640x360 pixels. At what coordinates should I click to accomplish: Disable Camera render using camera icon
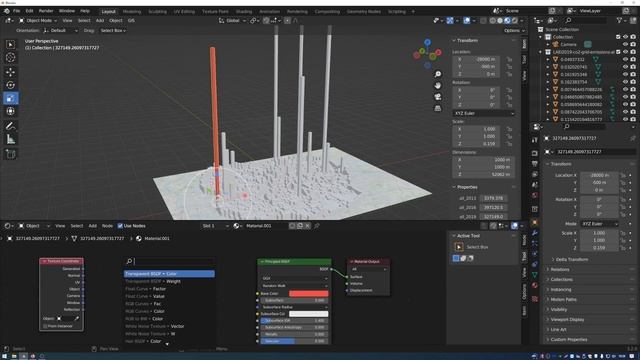(633, 44)
